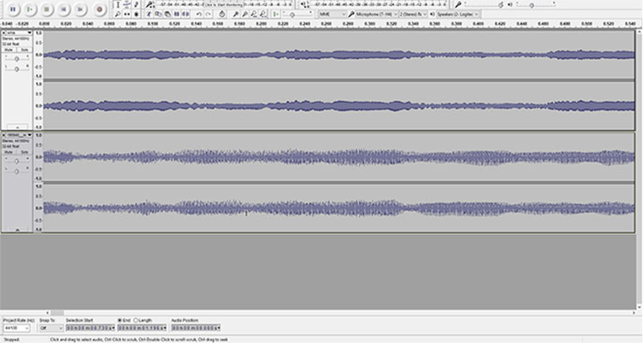The image size is (644, 343).
Task: Click the recording meter microphone icon
Action: point(149,4)
